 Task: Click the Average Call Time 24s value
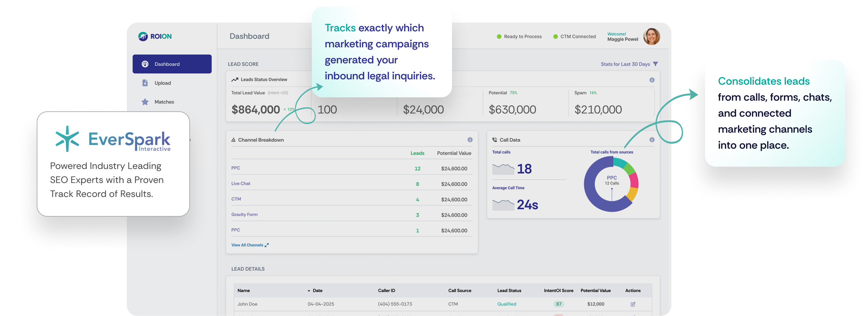tap(527, 205)
